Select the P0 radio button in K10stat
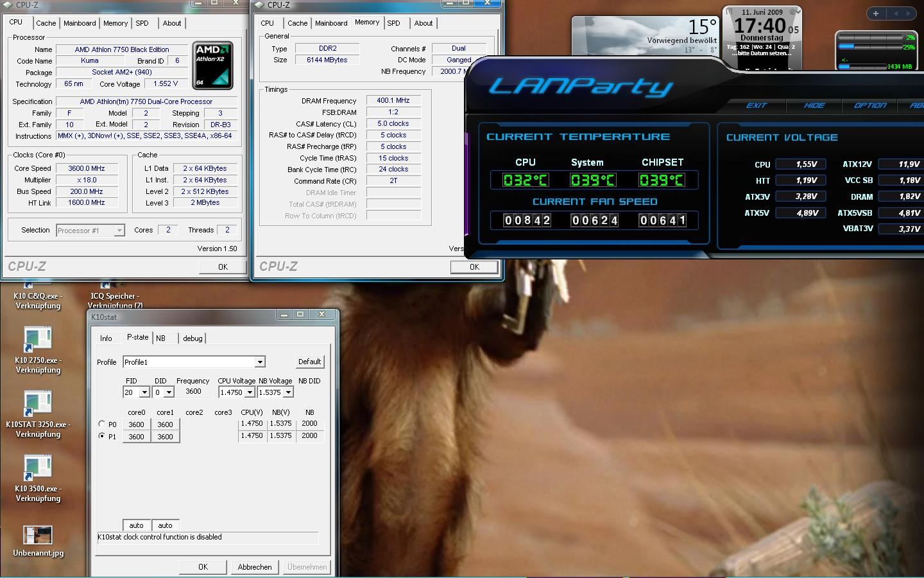Image resolution: width=924 pixels, height=578 pixels. [101, 424]
